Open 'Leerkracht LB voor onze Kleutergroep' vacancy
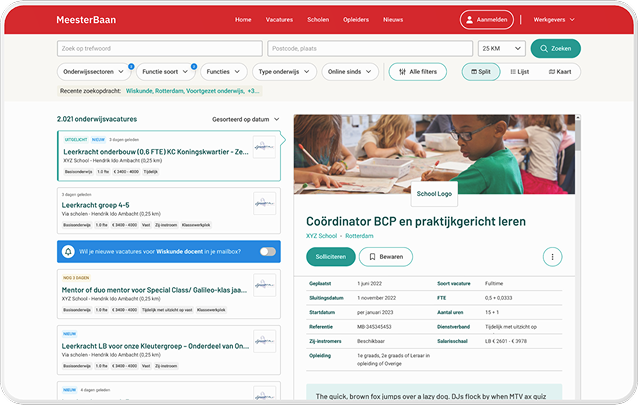Screen dimensions: 638x405 coord(155,346)
